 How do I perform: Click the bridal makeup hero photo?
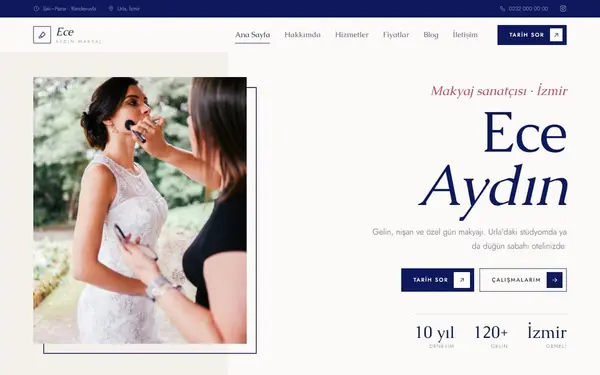(140, 210)
